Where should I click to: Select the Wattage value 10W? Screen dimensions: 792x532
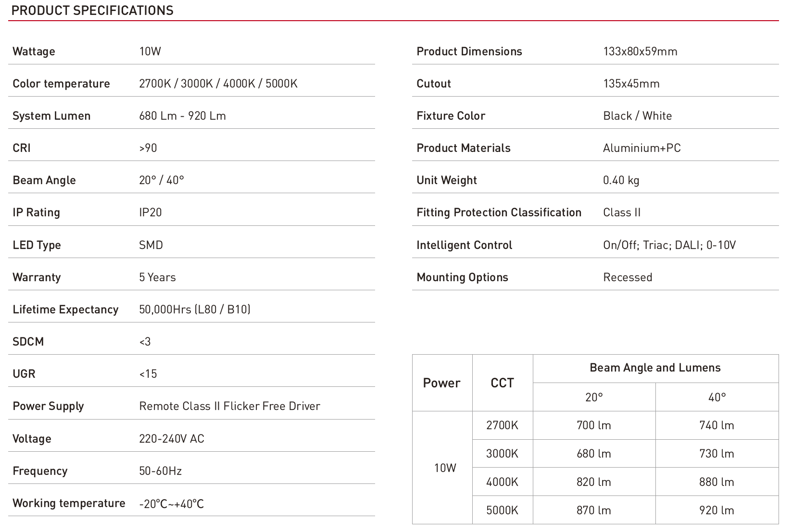click(150, 51)
